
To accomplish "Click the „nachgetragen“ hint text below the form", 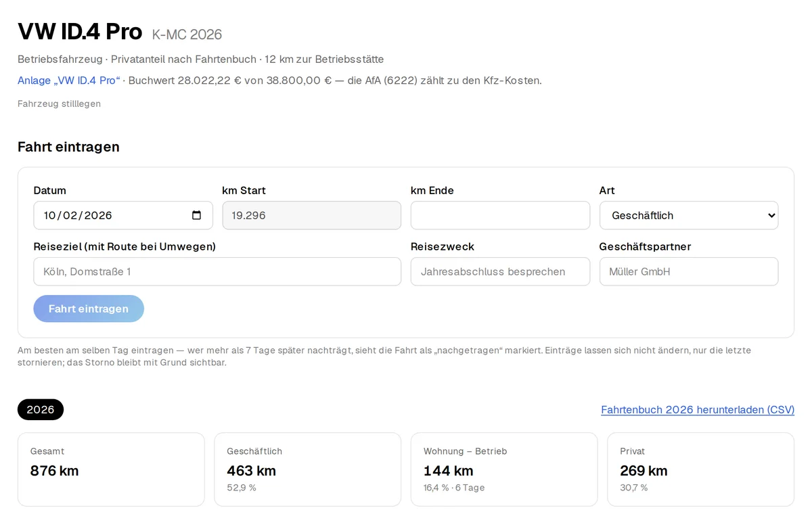I will 384,357.
